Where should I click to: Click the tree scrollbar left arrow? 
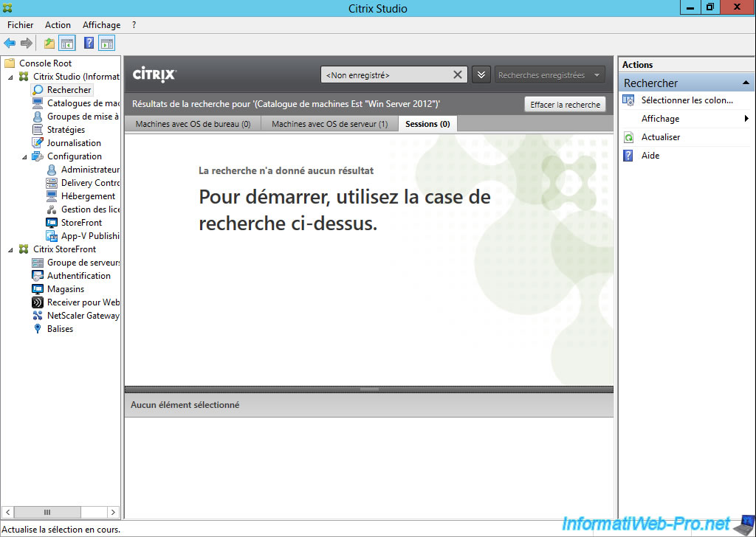7,512
